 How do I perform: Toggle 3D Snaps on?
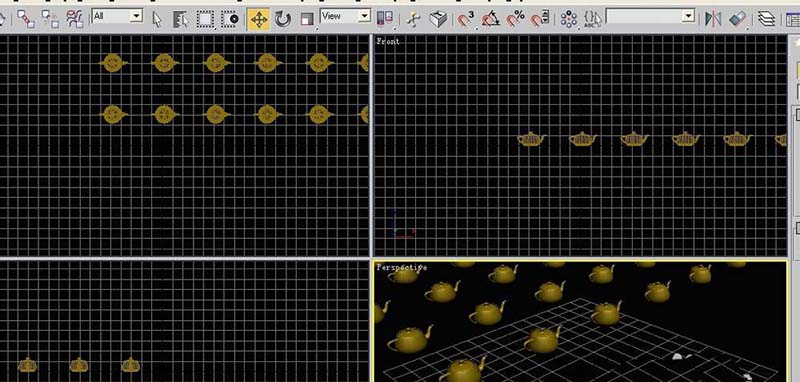coord(465,19)
